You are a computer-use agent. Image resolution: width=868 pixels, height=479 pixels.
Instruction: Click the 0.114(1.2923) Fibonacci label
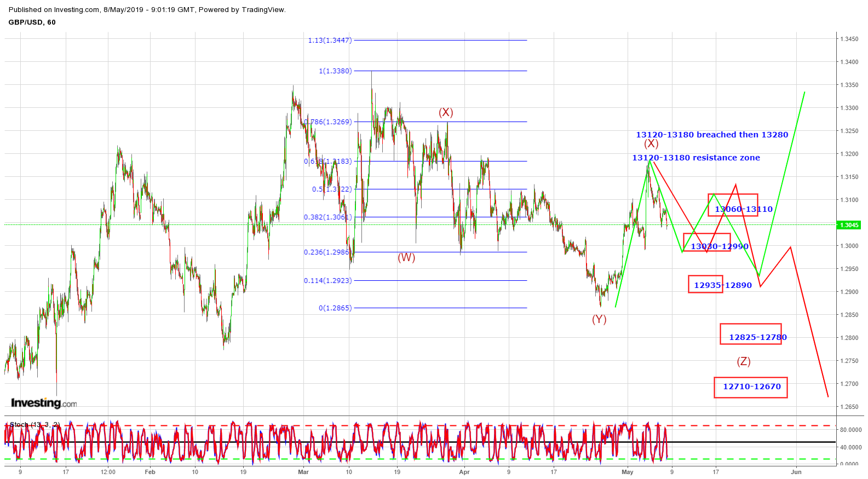click(x=327, y=280)
